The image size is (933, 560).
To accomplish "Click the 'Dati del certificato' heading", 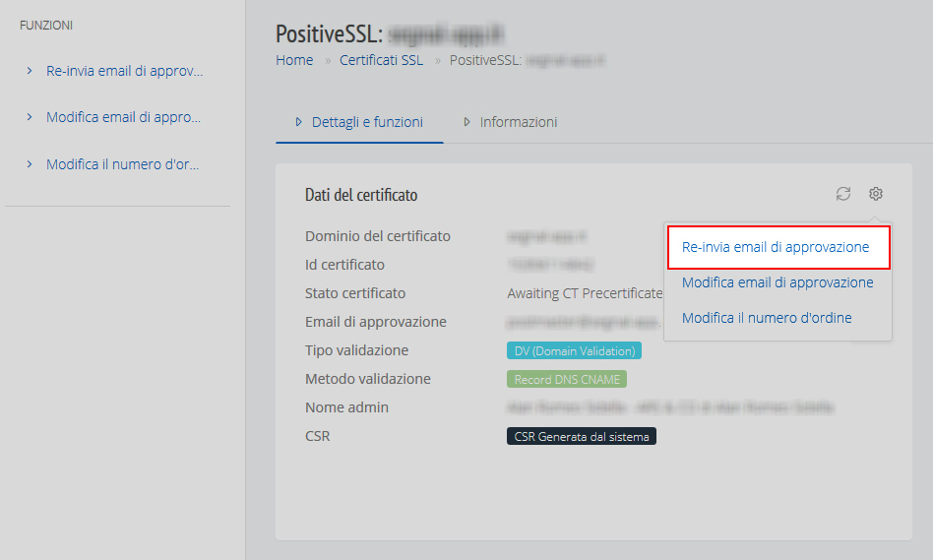I will 361,195.
